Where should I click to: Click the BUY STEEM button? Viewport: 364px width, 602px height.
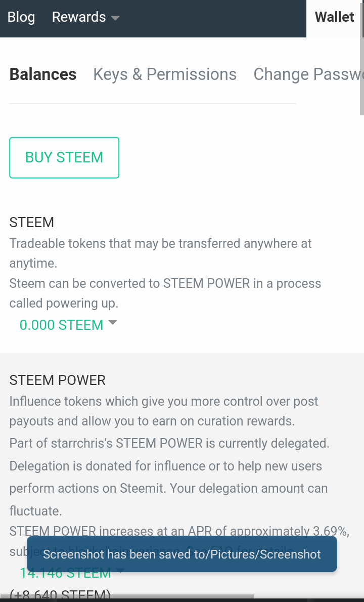[x=64, y=157]
